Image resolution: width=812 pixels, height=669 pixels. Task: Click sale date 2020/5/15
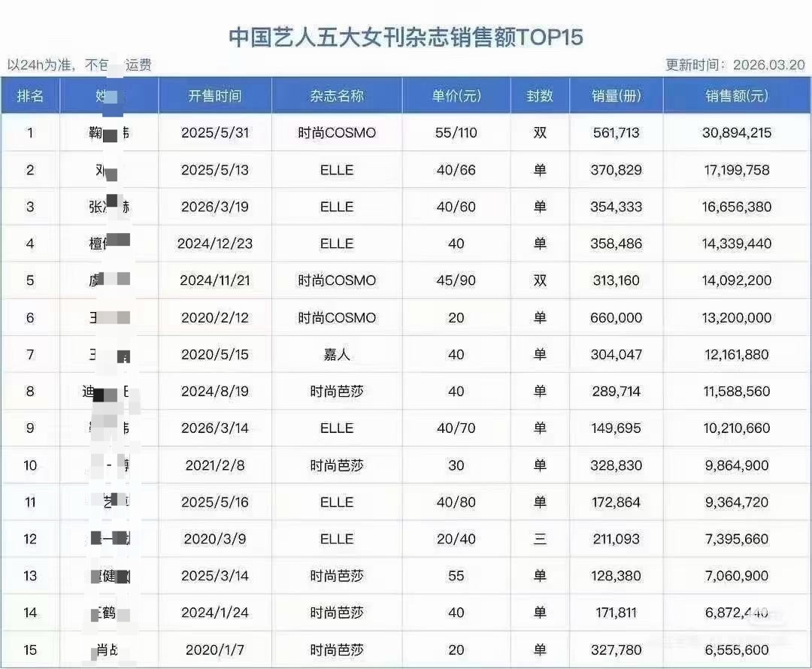[x=215, y=354]
